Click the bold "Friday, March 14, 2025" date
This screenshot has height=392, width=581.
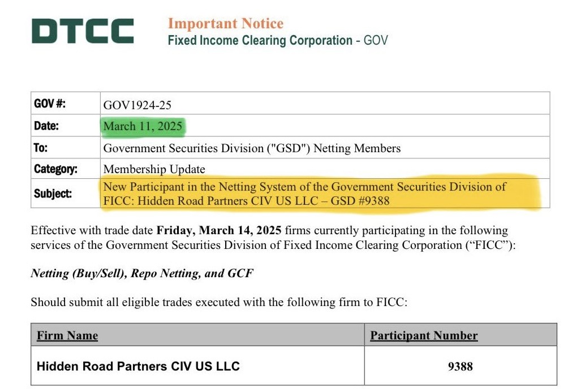[x=218, y=231]
